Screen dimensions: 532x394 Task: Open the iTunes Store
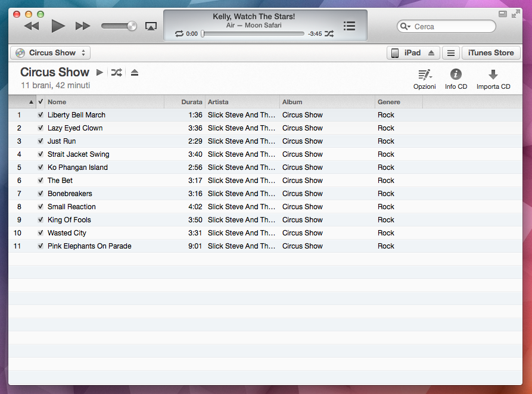point(491,53)
